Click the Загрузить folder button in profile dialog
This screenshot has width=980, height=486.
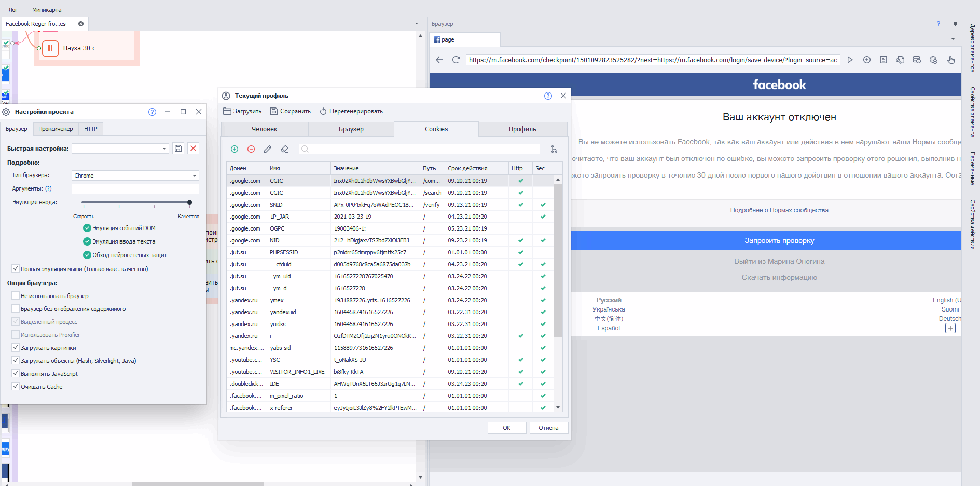(242, 111)
